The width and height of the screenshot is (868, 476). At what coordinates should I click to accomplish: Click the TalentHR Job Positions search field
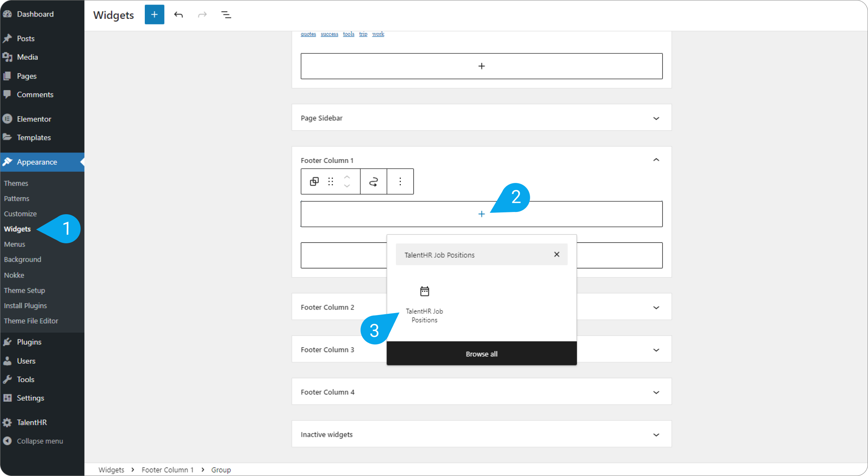click(x=471, y=255)
